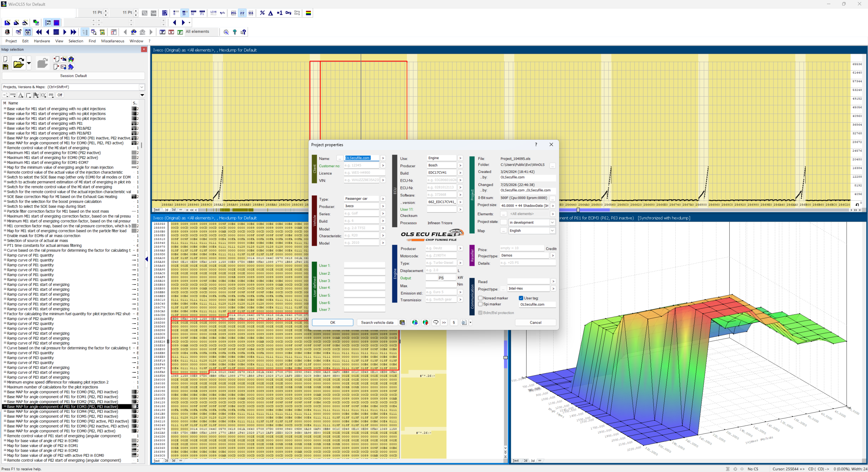This screenshot has height=472, width=868.
Task: Click the speech bubble comment icon
Action: [x=436, y=322]
